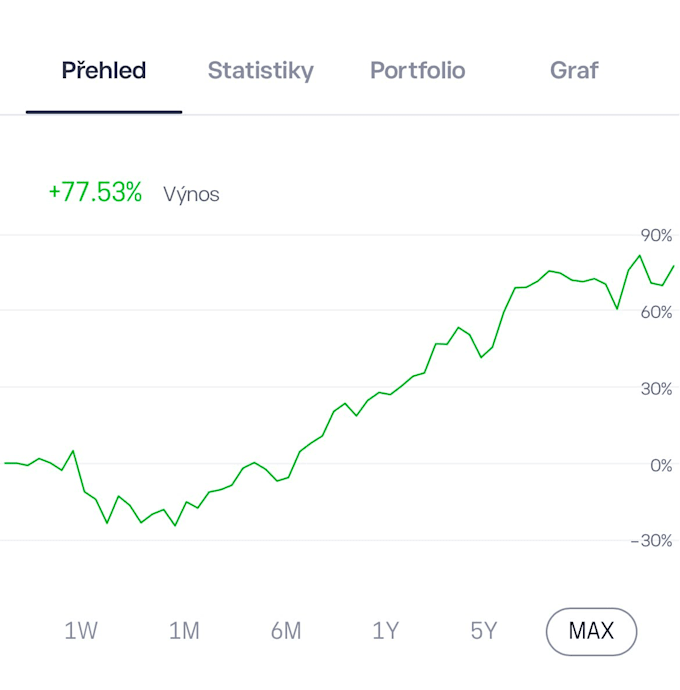This screenshot has width=680, height=690.
Task: Open the Portfolio tab
Action: coord(418,70)
